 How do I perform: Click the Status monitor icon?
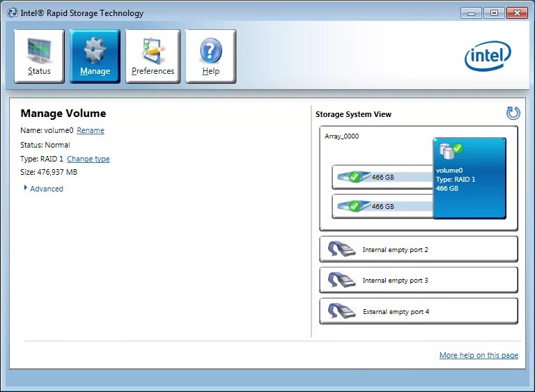click(x=39, y=51)
